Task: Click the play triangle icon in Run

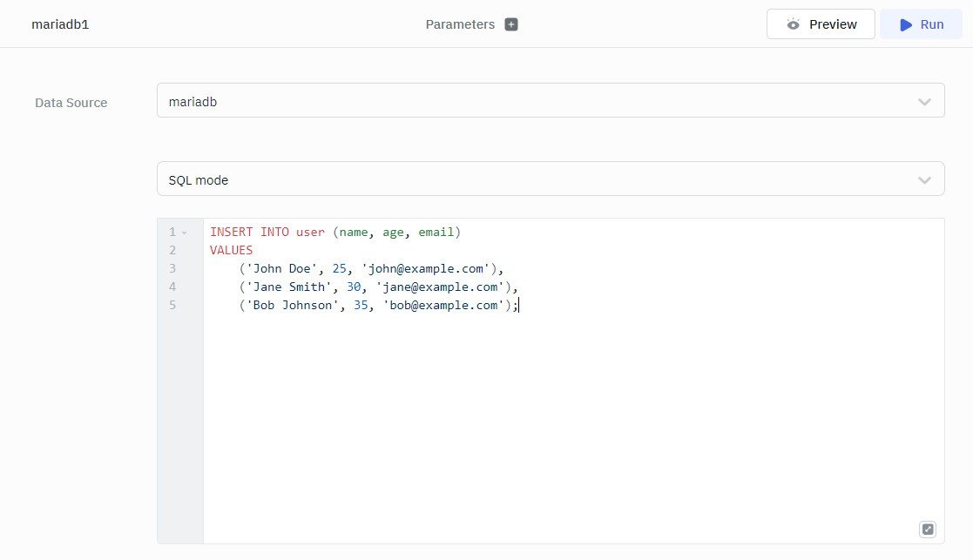Action: (907, 24)
